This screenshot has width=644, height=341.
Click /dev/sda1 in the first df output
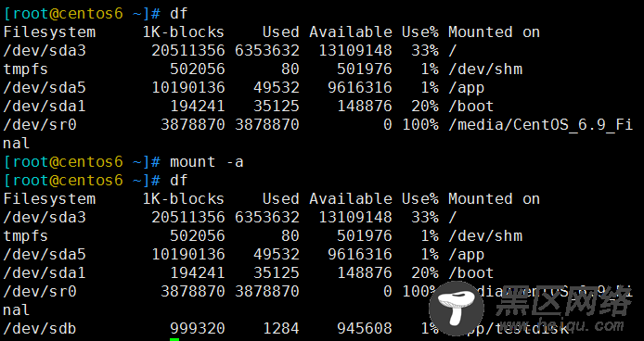[45, 107]
